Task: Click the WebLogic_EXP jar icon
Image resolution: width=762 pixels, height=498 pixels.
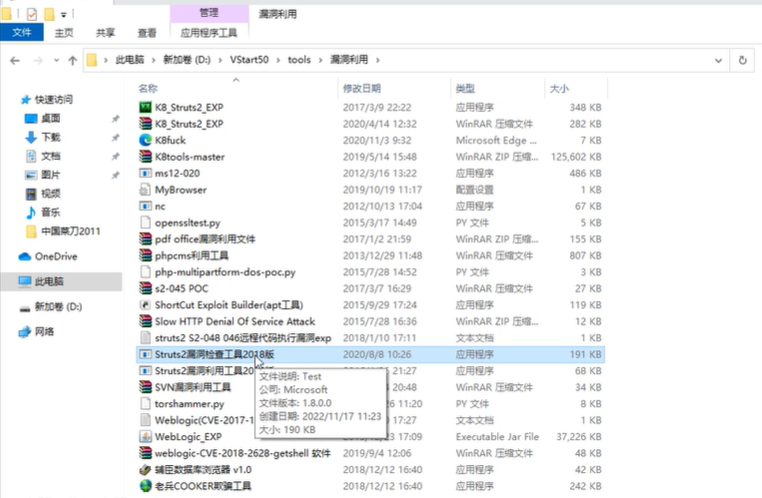Action: coord(145,437)
